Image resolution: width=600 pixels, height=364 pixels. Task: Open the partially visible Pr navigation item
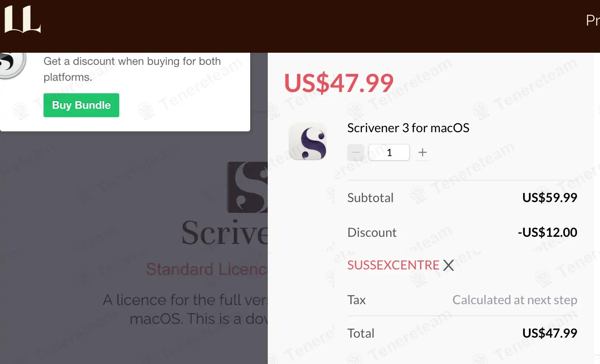coord(592,20)
